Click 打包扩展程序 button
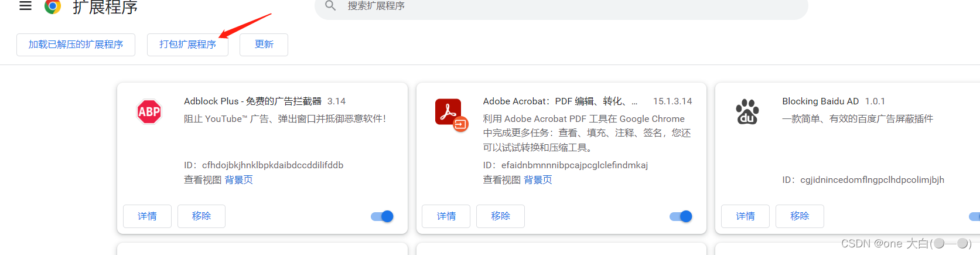This screenshot has width=980, height=255. coord(187,45)
